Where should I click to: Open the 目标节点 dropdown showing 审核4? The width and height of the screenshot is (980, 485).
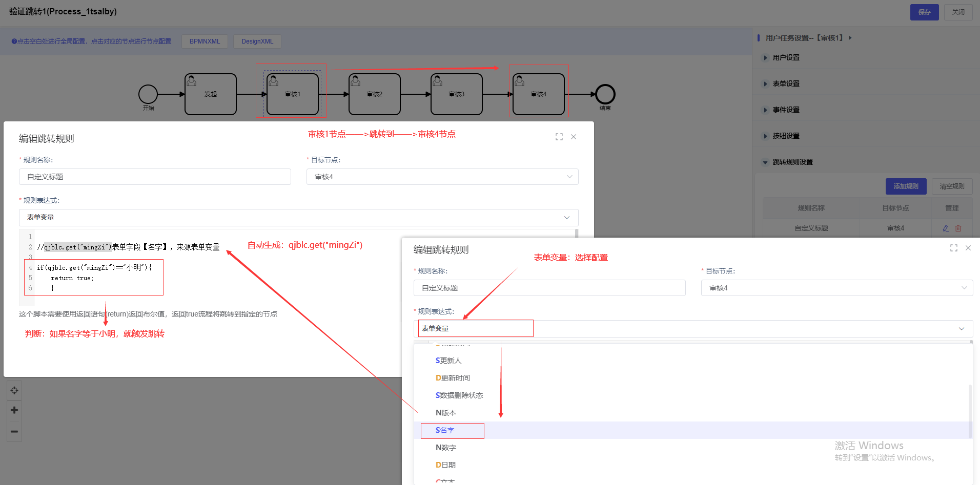[442, 177]
